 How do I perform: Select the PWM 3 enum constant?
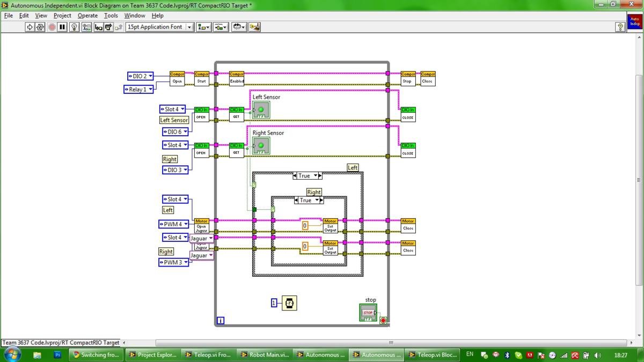(174, 262)
